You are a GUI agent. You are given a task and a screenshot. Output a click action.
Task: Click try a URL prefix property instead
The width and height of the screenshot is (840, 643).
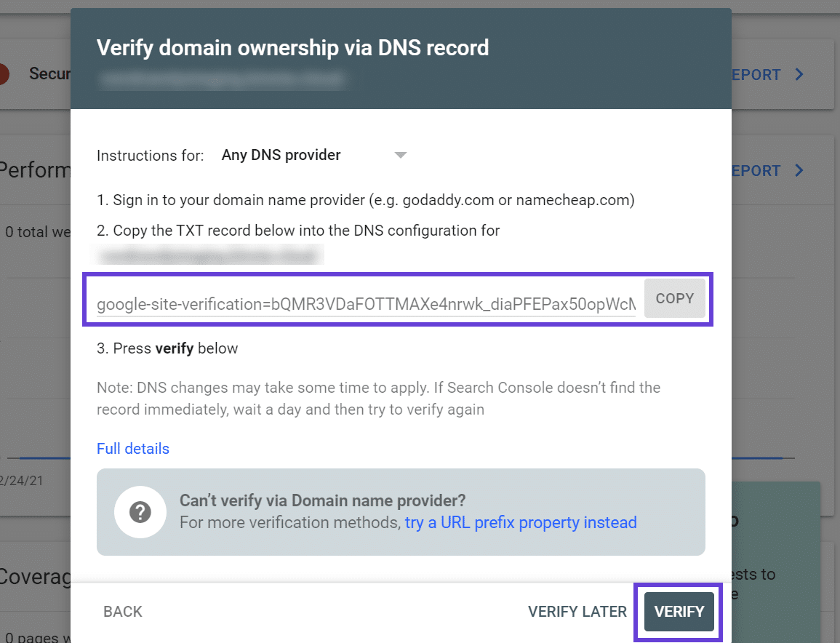519,522
